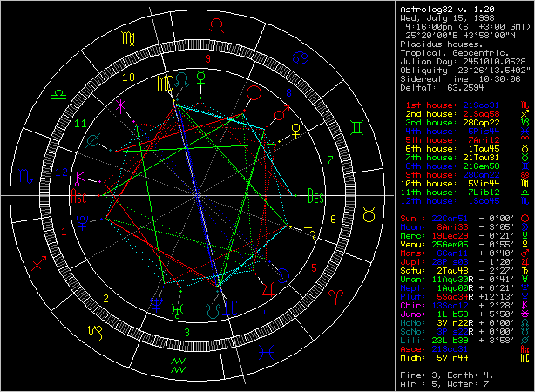
Task: Click the Aries glyph beside 5th house row
Action: [x=525, y=140]
